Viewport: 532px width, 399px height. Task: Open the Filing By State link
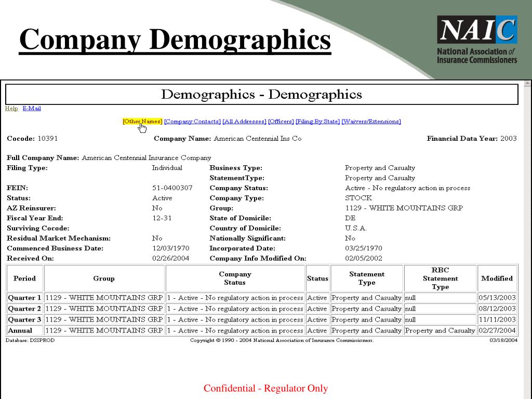tap(317, 122)
